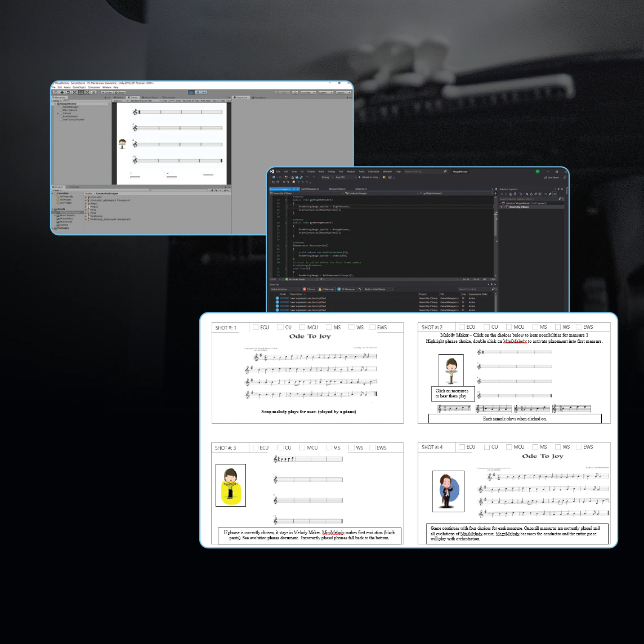Click the Unity Project panel search field
The image size is (644, 644).
click(x=180, y=190)
